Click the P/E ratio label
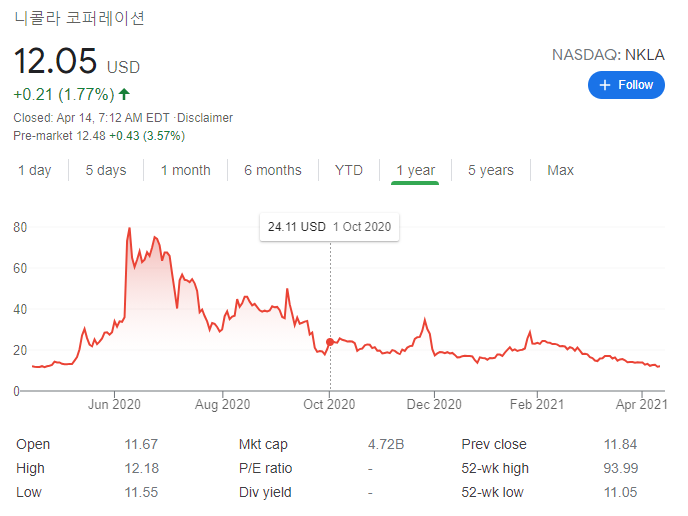 pyautogui.click(x=265, y=468)
